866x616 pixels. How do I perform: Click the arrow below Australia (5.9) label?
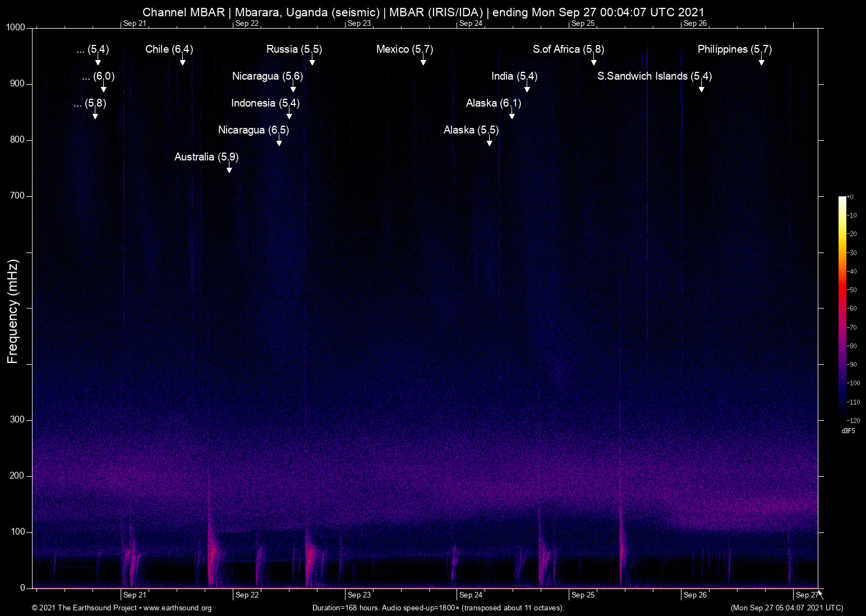click(x=229, y=169)
